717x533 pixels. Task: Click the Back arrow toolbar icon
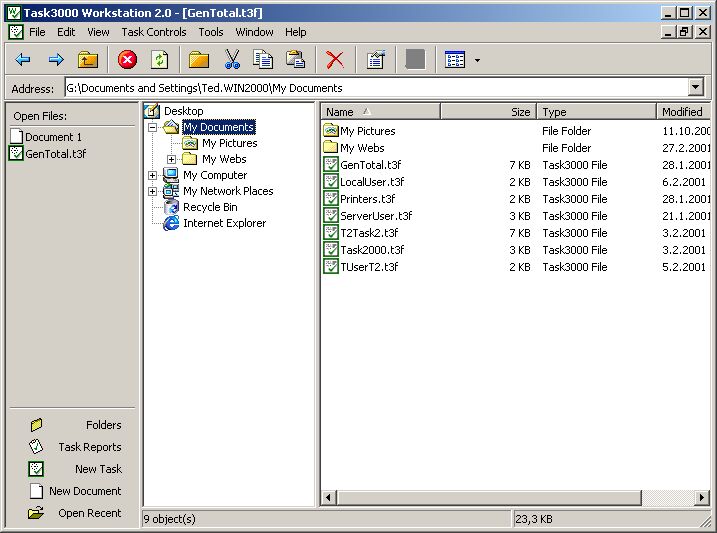23,60
